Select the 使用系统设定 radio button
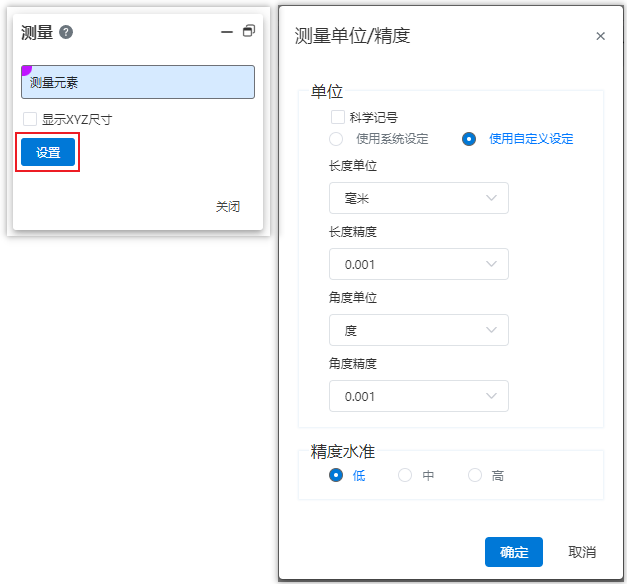Screen dimensions: 627x584 coord(336,139)
